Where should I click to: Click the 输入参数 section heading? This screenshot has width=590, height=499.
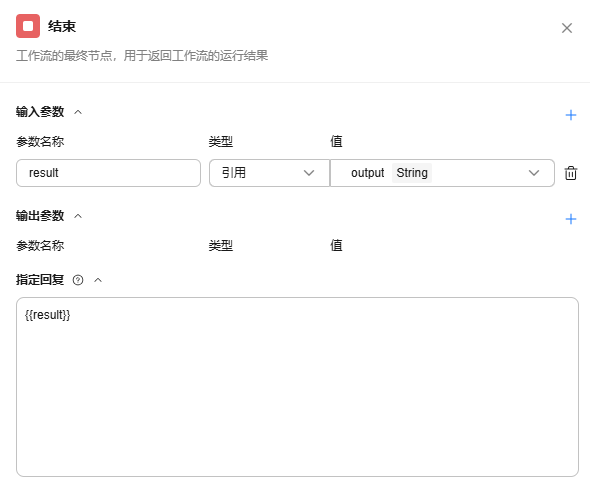tap(40, 112)
